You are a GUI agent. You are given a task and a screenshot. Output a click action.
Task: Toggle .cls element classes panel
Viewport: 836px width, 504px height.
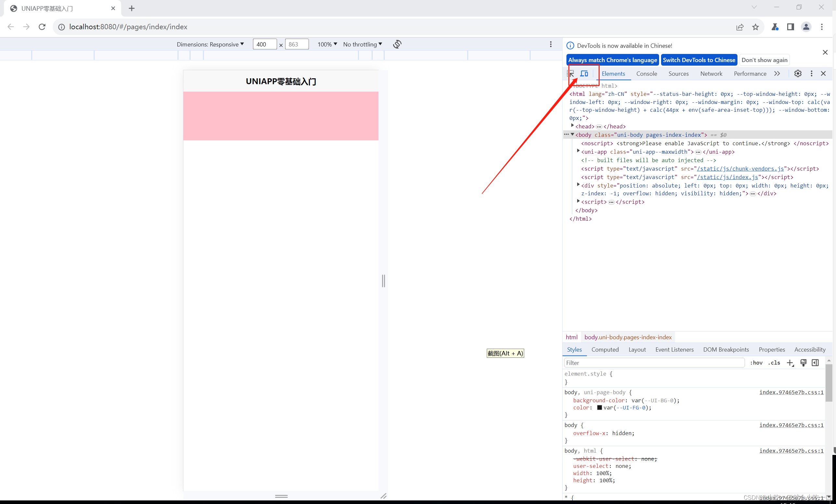pyautogui.click(x=774, y=363)
